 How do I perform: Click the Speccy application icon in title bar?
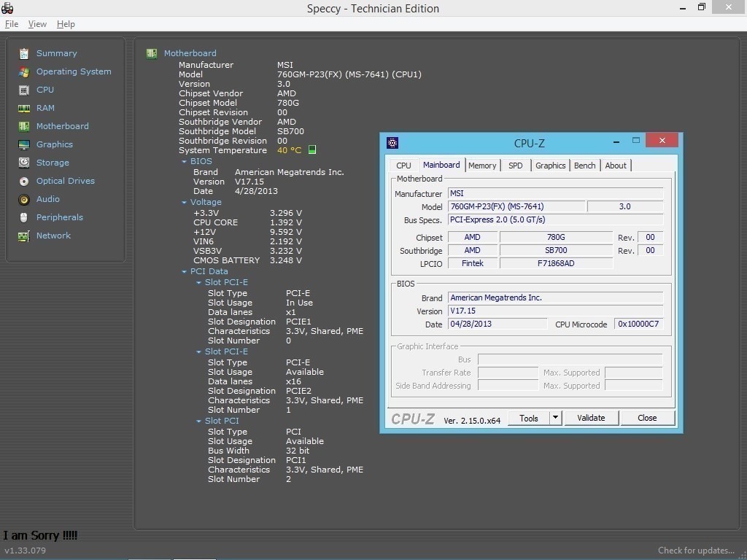7,7
